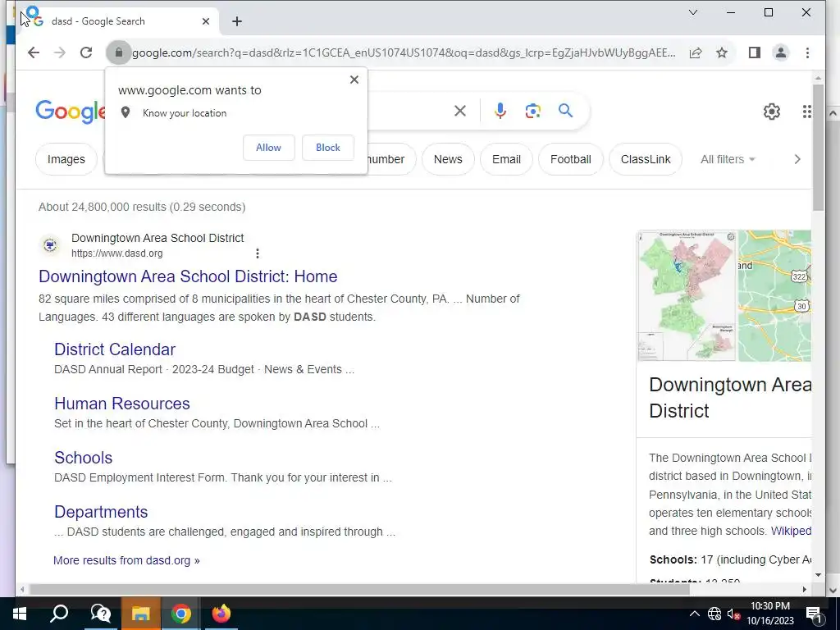Open the district map image thumbnail
840x630 pixels.
click(x=687, y=295)
